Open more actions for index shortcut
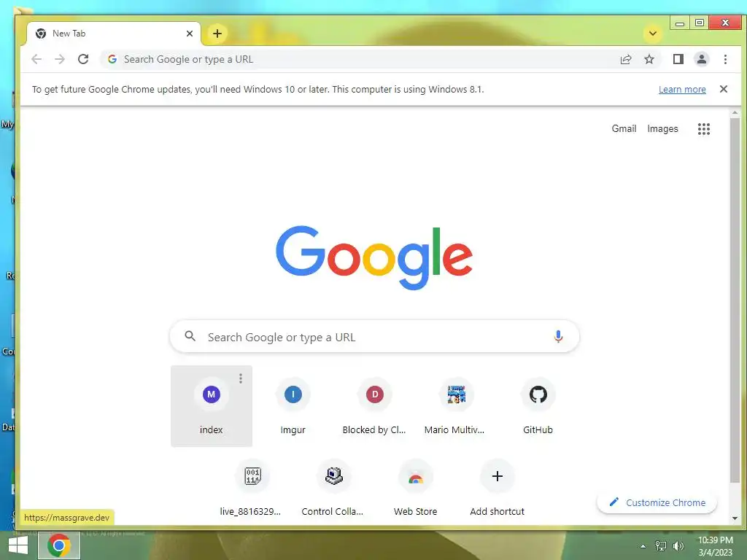Viewport: 747px width, 560px height. click(241, 378)
